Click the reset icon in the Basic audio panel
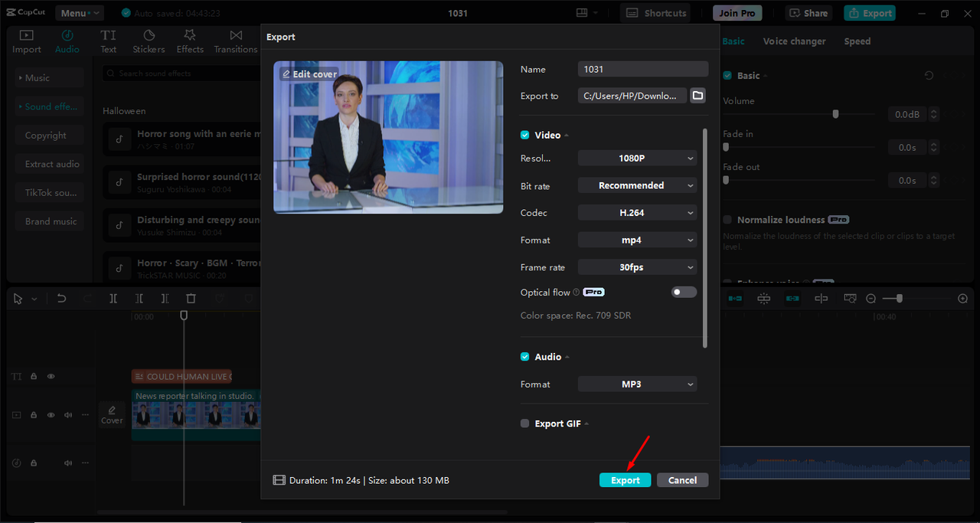 (x=929, y=75)
